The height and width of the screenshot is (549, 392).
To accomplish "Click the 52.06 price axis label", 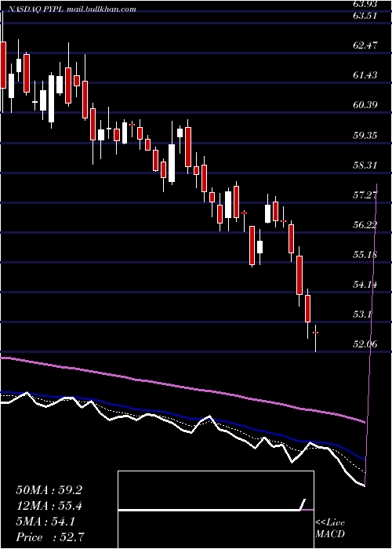I will click(x=365, y=344).
